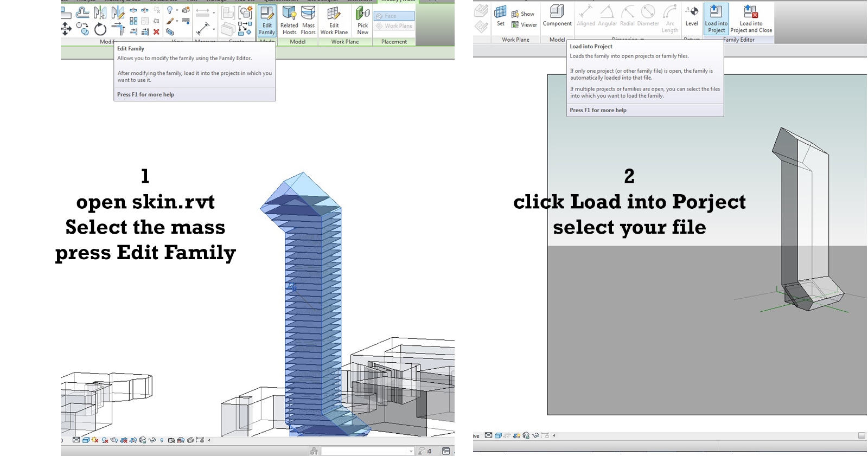The image size is (868, 456).
Task: Collapse right view control bar arrow
Action: point(554,435)
